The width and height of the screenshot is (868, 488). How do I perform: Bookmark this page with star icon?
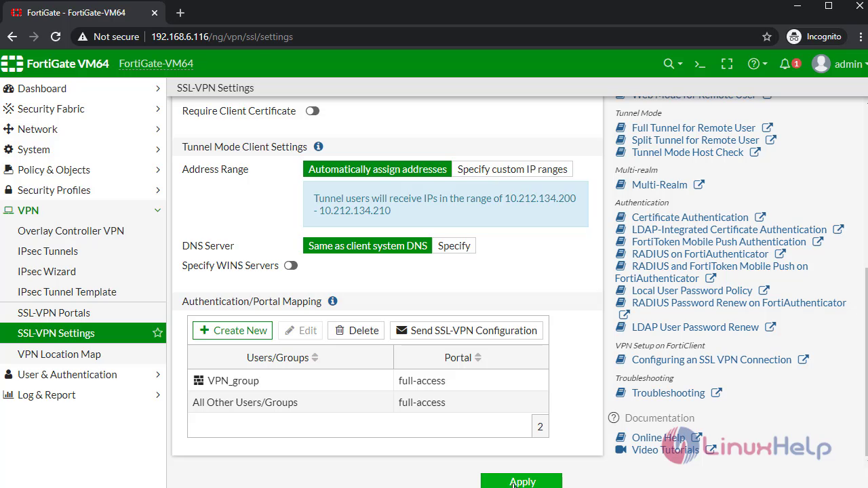[767, 37]
